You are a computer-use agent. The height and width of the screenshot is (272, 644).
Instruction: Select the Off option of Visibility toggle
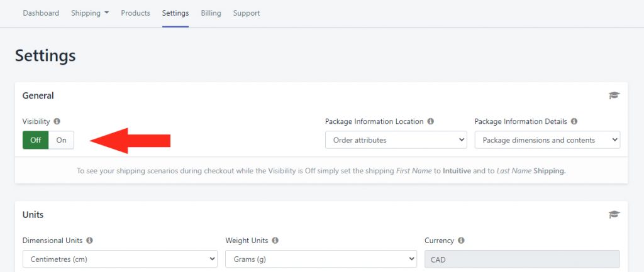coord(36,140)
